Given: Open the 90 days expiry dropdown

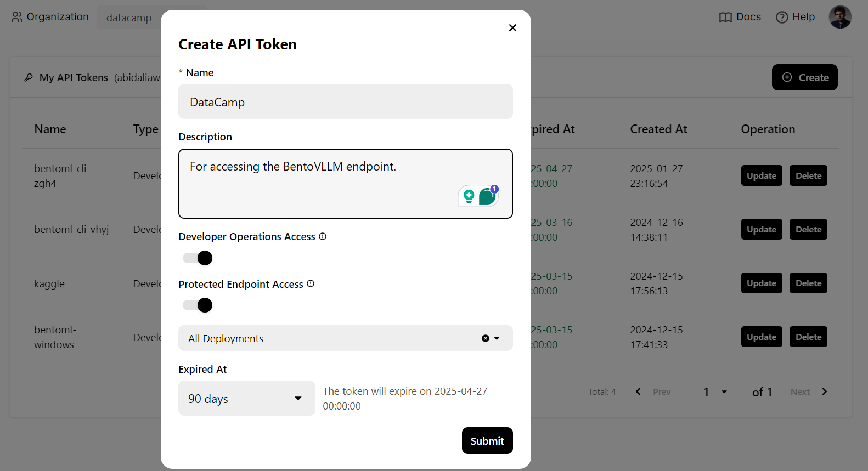Looking at the screenshot, I should pyautogui.click(x=247, y=398).
